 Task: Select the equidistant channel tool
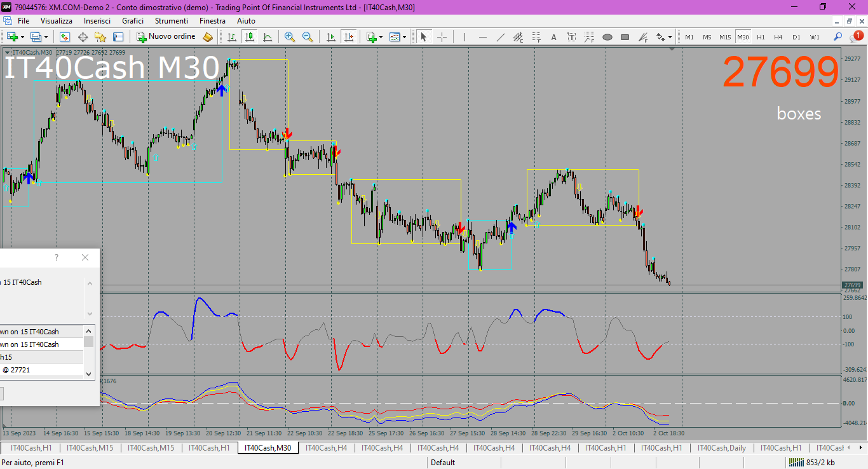click(x=519, y=37)
